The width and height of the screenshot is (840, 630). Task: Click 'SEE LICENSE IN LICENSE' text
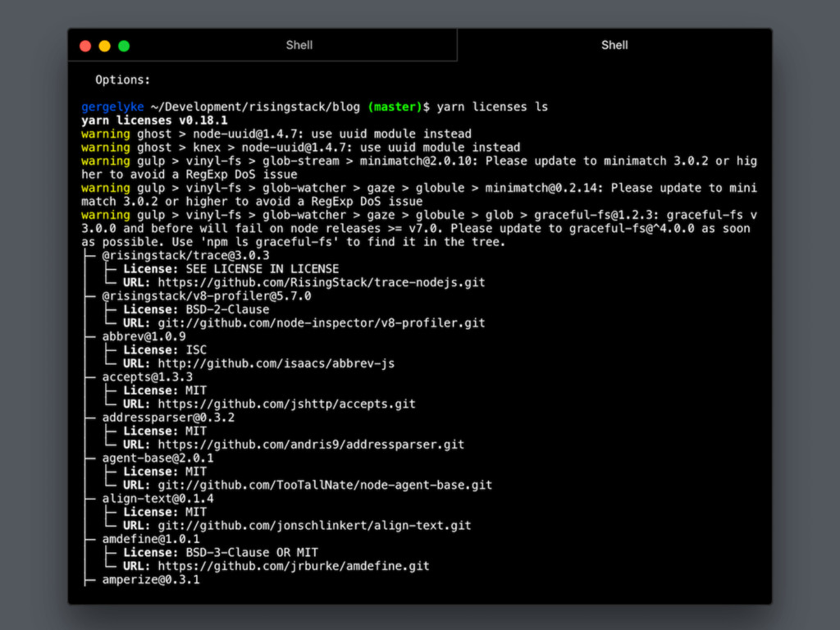click(x=262, y=269)
